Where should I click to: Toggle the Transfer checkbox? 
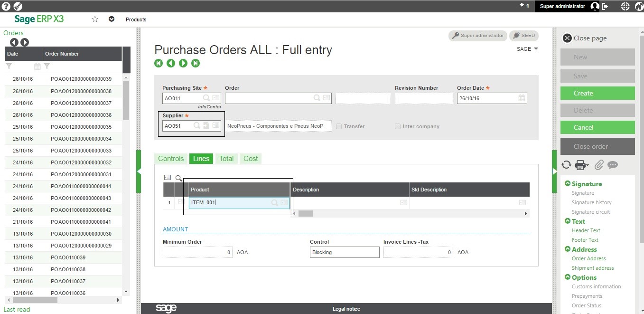pyautogui.click(x=339, y=126)
